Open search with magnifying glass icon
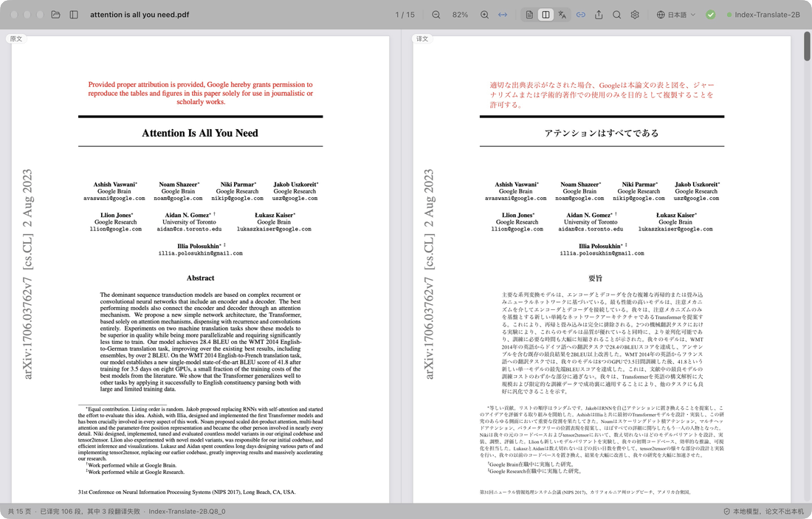The width and height of the screenshot is (812, 519). (x=617, y=15)
